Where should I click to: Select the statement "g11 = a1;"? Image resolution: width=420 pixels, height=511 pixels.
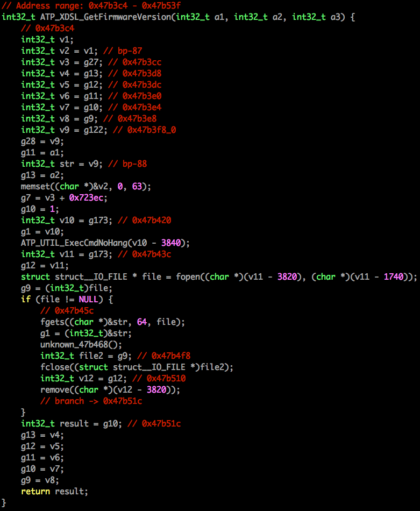(x=42, y=153)
